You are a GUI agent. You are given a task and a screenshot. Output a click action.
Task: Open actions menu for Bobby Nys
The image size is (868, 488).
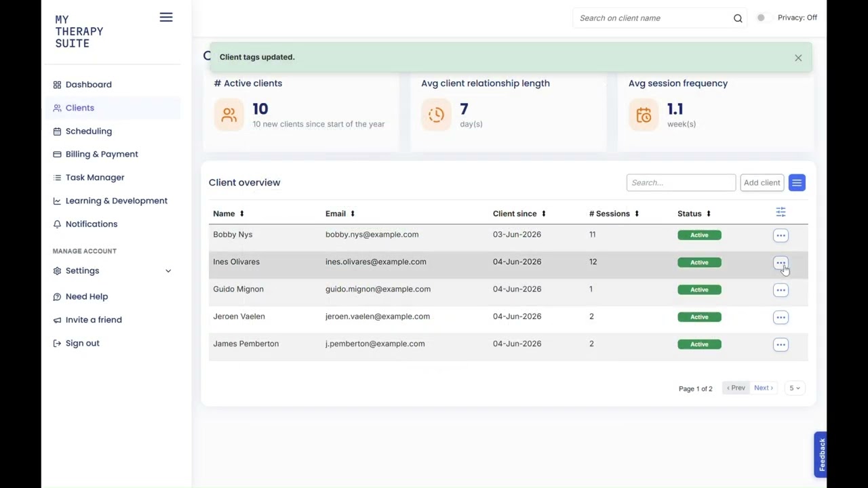pos(781,235)
